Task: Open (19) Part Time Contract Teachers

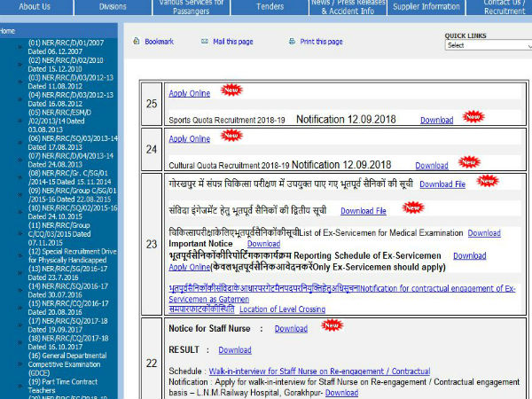Action: (63, 386)
